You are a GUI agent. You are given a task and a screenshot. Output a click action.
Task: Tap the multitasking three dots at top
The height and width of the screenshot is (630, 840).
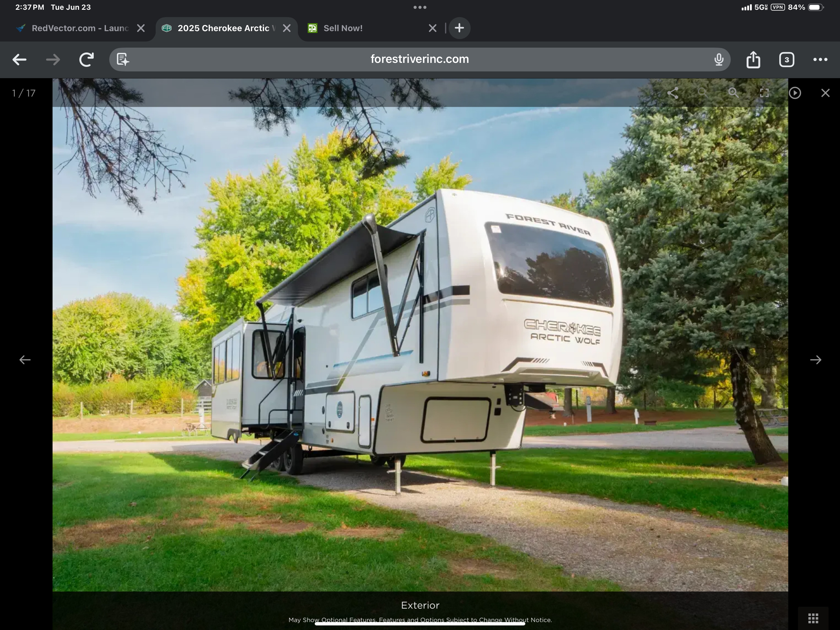click(420, 7)
